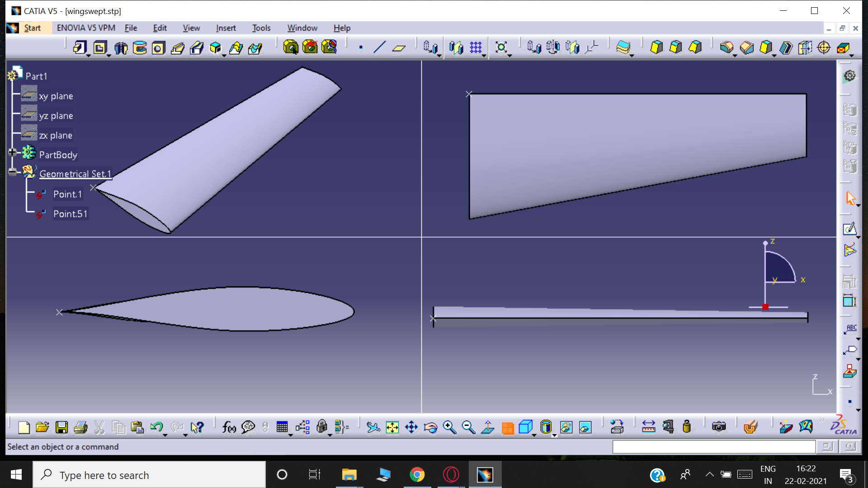Collapse the Geometrical Set.1 node
This screenshot has width=868, height=488.
pos(12,171)
